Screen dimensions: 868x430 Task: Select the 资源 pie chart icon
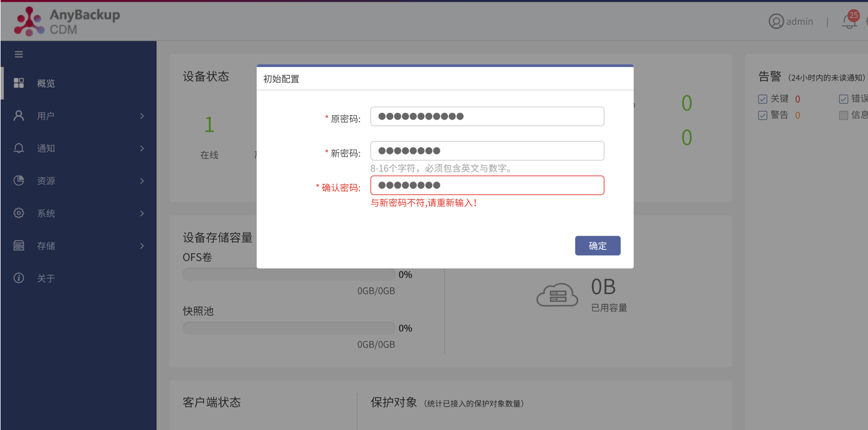coord(19,180)
